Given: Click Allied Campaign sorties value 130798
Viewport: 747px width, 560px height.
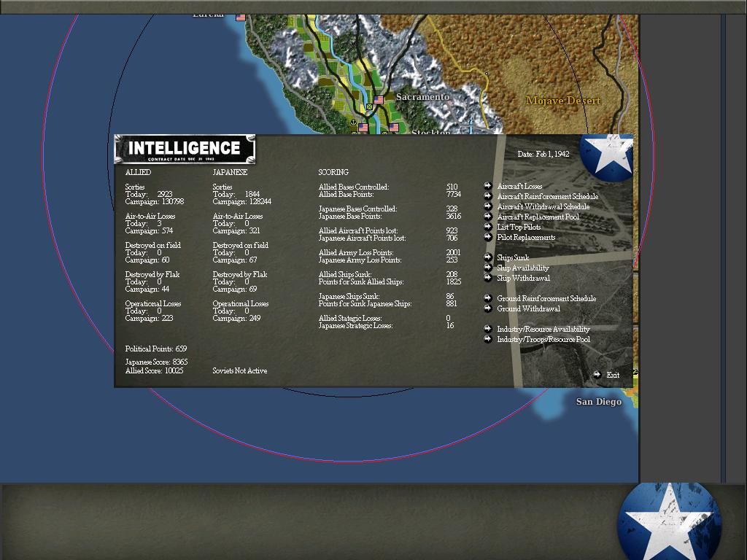Looking at the screenshot, I should click(173, 201).
